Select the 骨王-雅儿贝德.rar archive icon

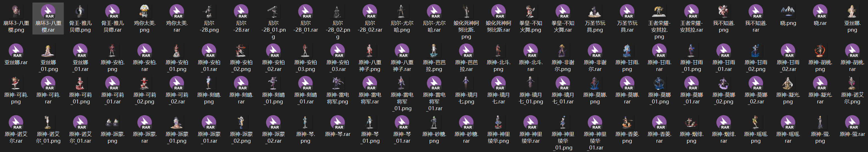[x=113, y=12]
